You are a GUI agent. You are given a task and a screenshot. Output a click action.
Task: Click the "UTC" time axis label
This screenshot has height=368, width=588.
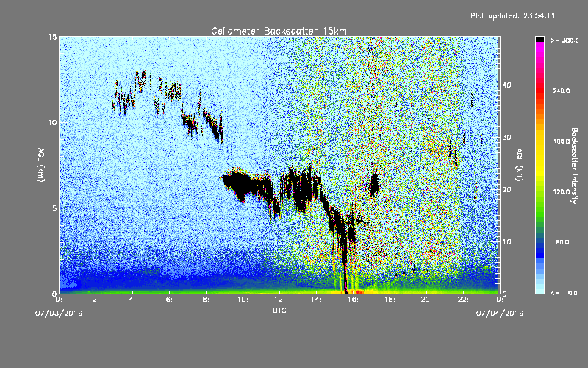279,310
